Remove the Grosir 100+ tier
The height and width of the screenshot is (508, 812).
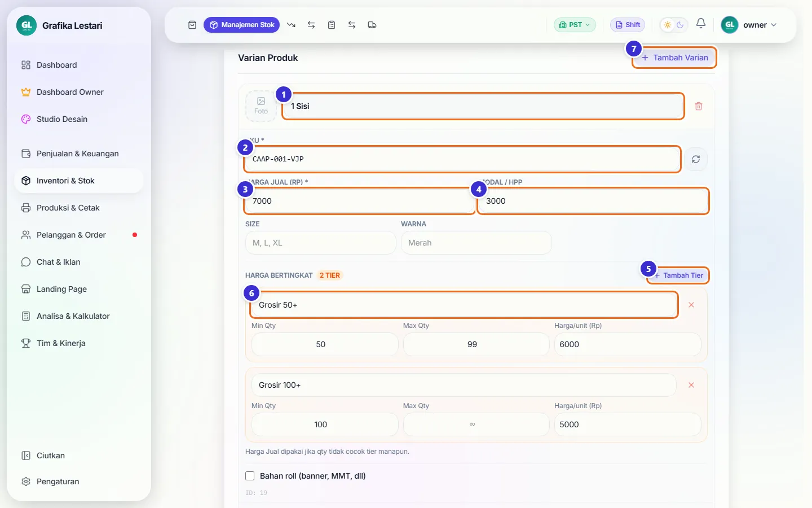pos(691,385)
